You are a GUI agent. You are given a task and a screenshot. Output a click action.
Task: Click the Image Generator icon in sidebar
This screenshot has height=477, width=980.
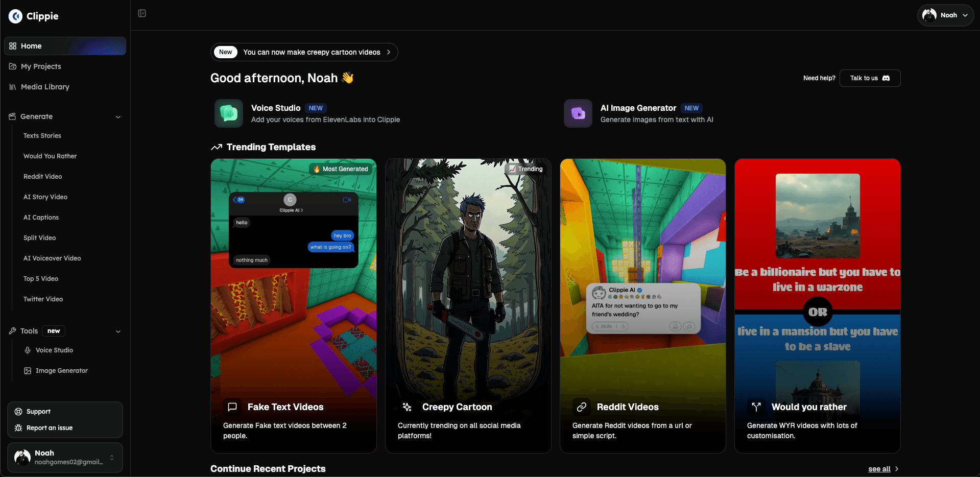[28, 371]
